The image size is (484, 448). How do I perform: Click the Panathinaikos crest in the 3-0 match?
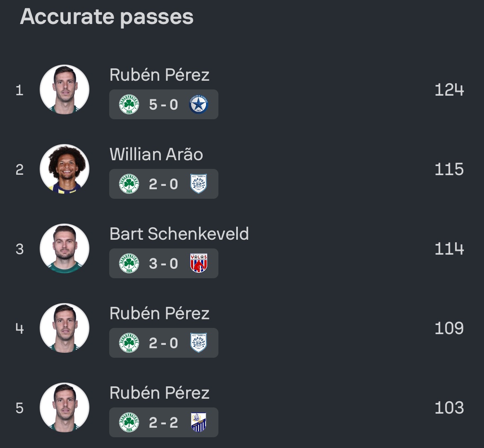point(129,263)
